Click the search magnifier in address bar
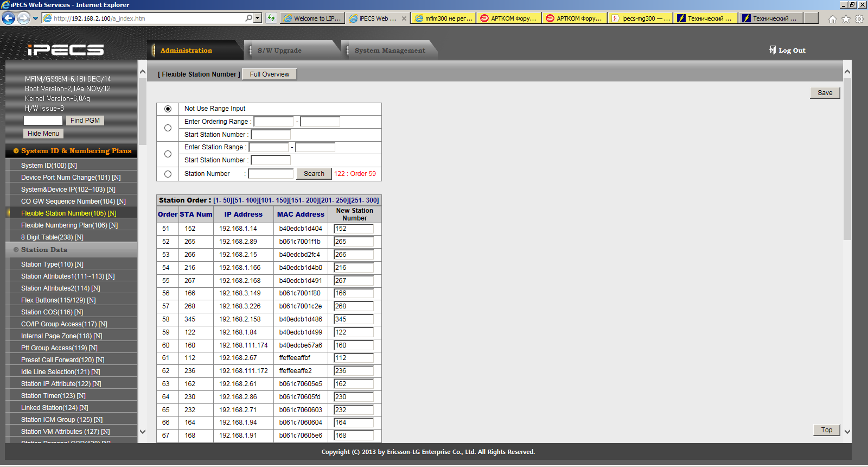Image resolution: width=868 pixels, height=467 pixels. point(248,18)
